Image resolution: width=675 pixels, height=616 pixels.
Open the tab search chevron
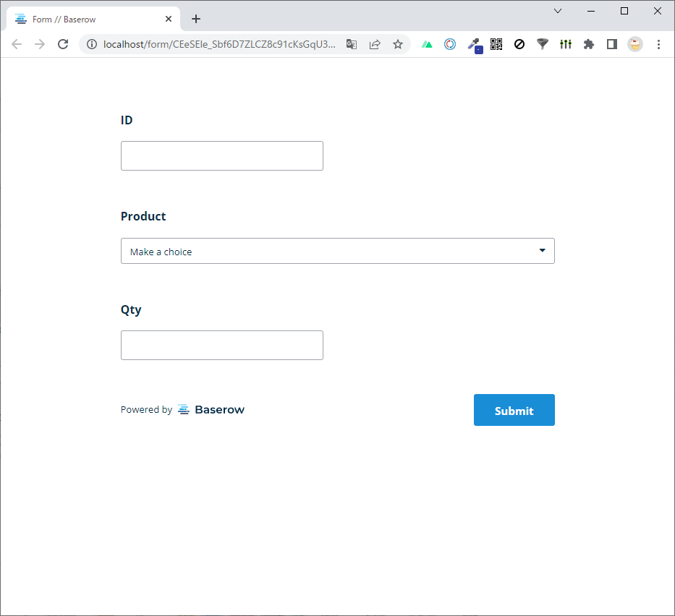pyautogui.click(x=558, y=11)
